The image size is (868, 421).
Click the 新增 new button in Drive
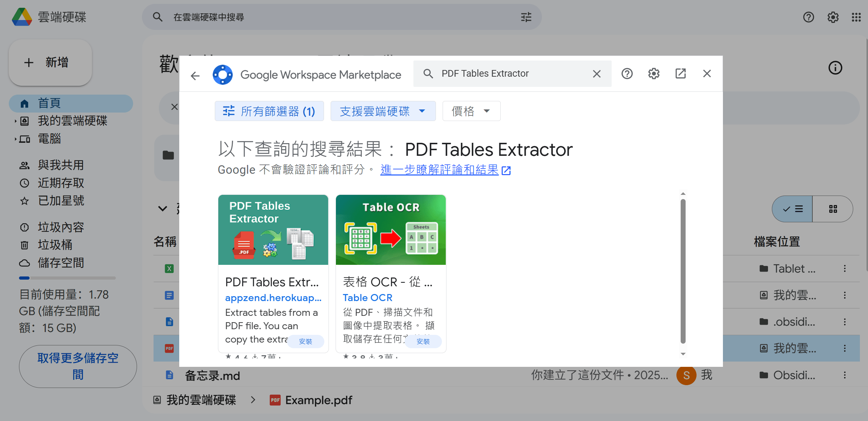[x=50, y=63]
